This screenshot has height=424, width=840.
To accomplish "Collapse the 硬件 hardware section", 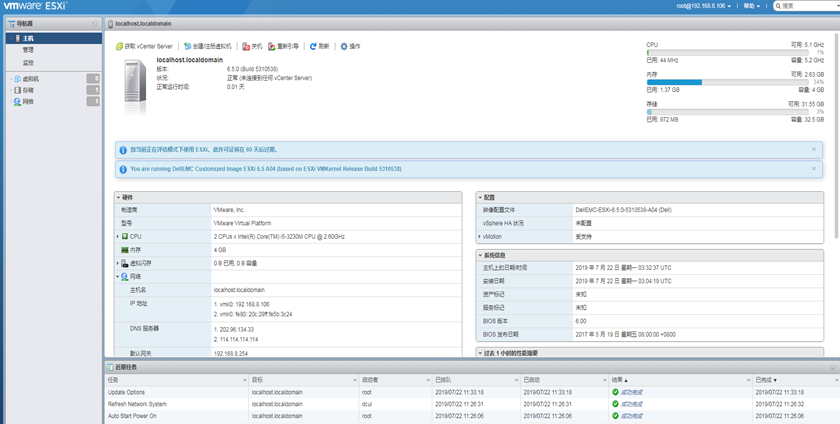I will tap(118, 198).
